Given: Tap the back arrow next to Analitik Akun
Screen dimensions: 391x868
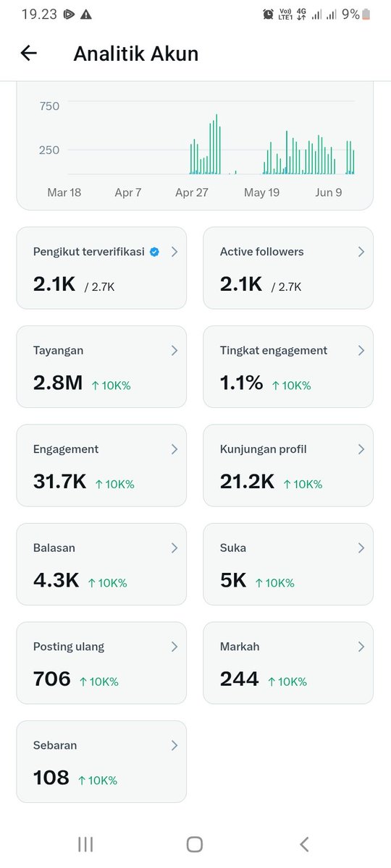Looking at the screenshot, I should 28,53.
